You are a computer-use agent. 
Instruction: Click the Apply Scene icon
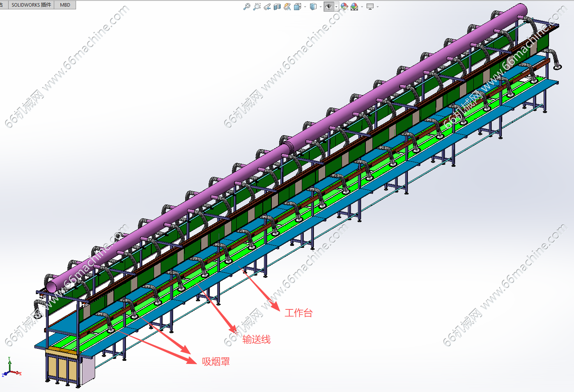point(354,7)
